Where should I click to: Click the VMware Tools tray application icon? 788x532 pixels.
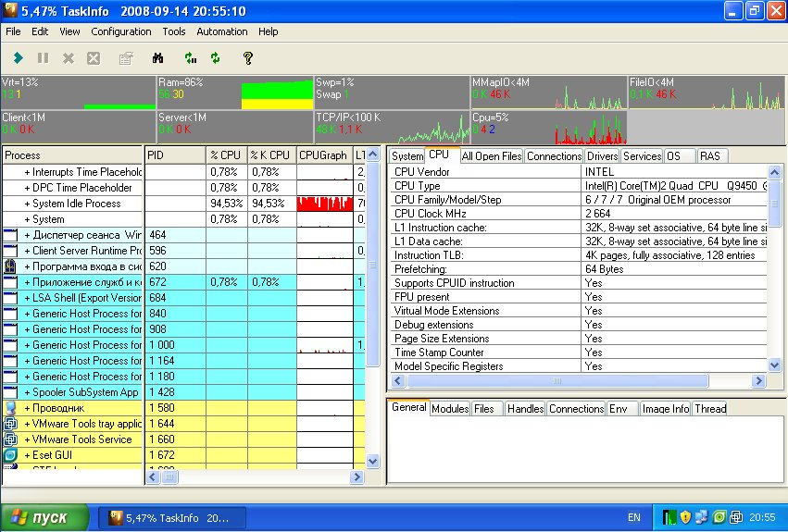pyautogui.click(x=10, y=424)
